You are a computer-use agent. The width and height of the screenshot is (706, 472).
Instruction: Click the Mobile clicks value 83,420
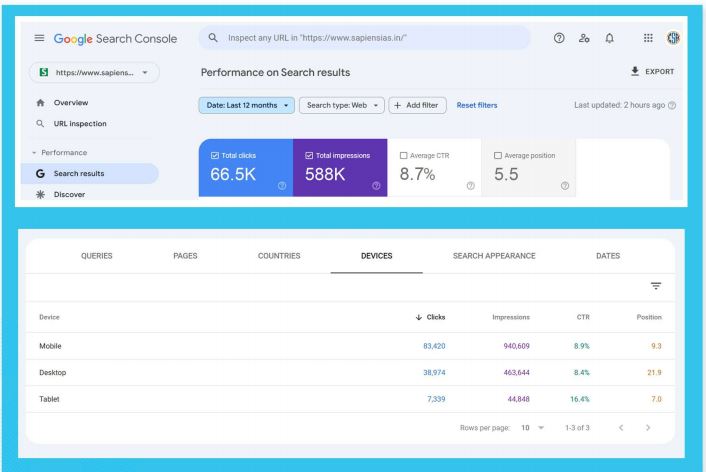[x=434, y=346]
